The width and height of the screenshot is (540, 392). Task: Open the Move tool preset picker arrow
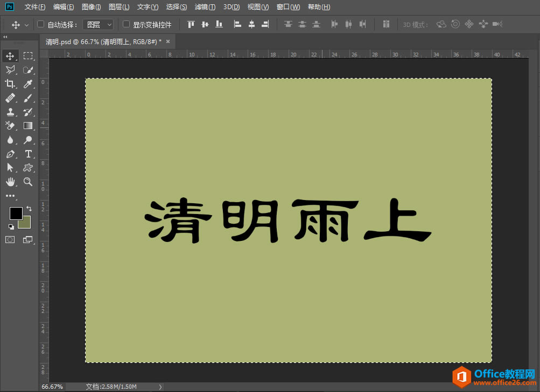(26, 25)
